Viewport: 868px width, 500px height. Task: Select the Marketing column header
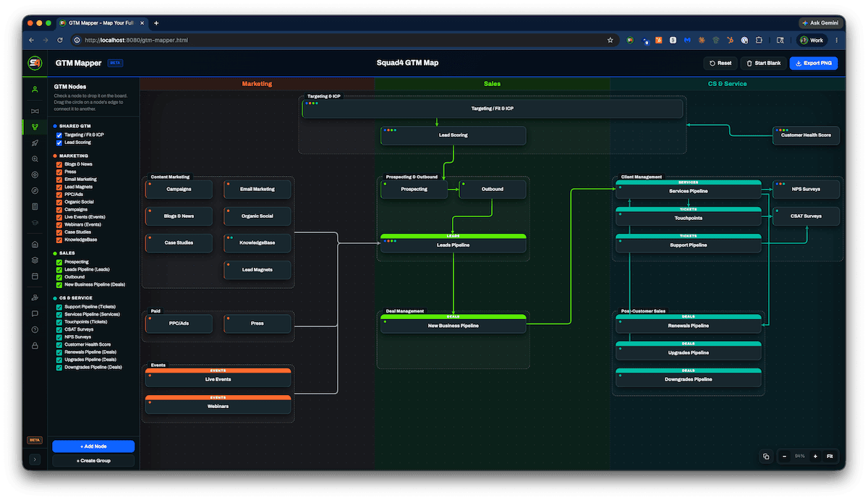(x=257, y=84)
